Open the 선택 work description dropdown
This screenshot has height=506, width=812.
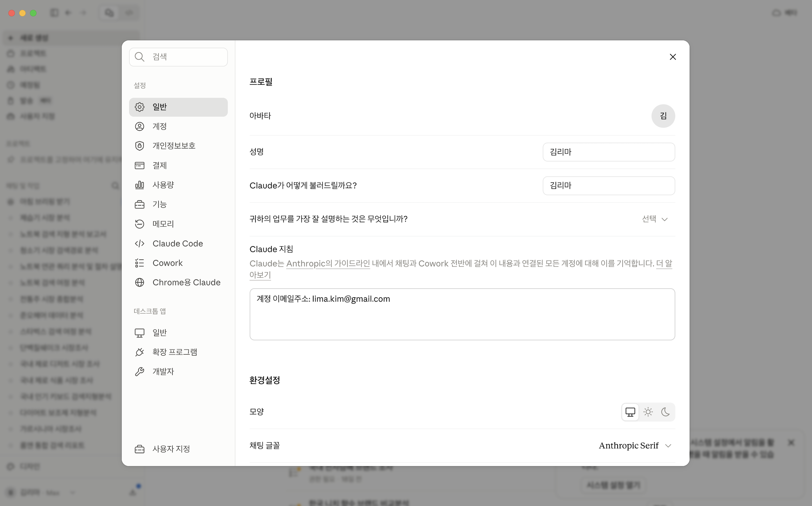[655, 219]
